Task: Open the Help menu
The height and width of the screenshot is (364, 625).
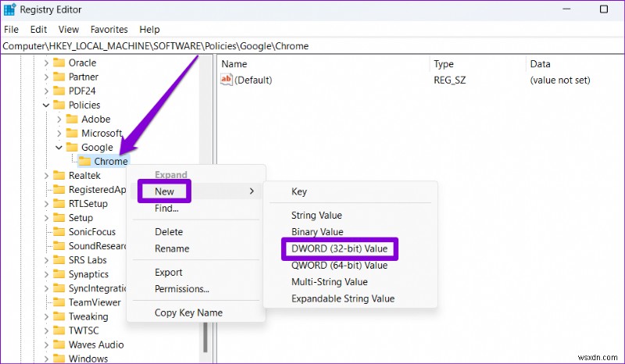Action: [x=149, y=30]
